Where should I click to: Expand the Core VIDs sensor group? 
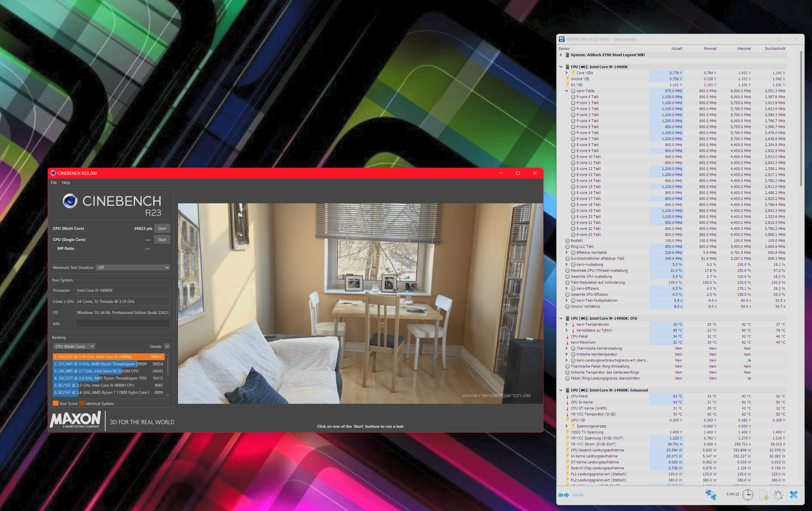567,73
